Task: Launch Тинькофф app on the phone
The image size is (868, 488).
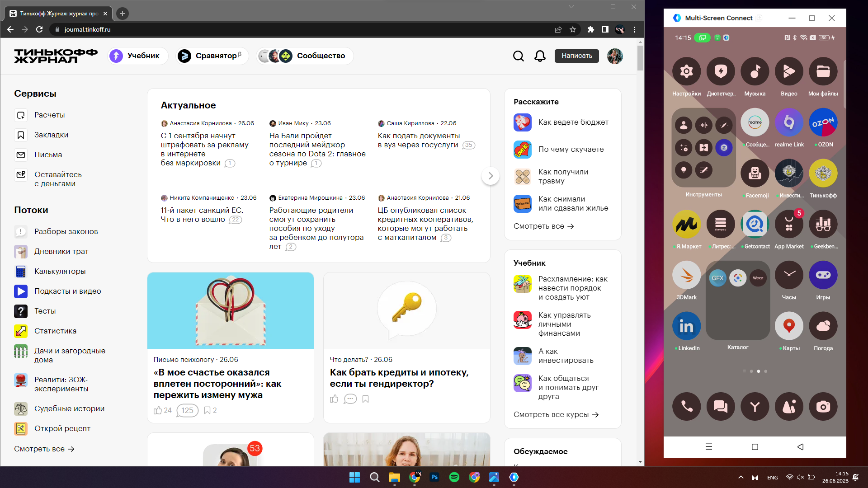Action: coord(823,173)
